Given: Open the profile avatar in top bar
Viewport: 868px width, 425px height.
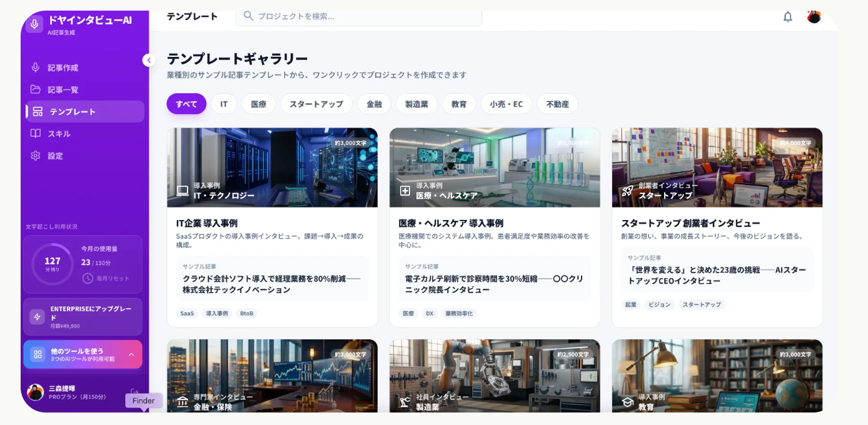Looking at the screenshot, I should pyautogui.click(x=814, y=16).
